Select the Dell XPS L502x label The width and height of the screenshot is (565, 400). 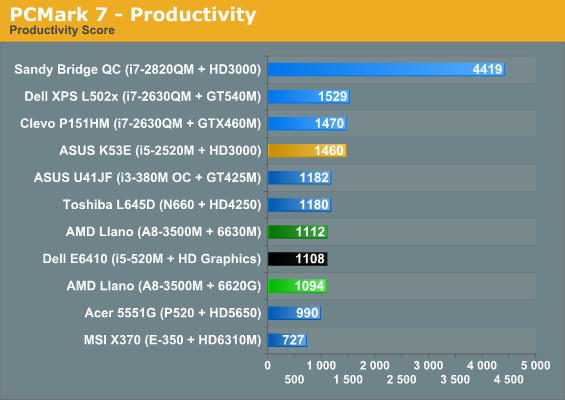pyautogui.click(x=143, y=97)
